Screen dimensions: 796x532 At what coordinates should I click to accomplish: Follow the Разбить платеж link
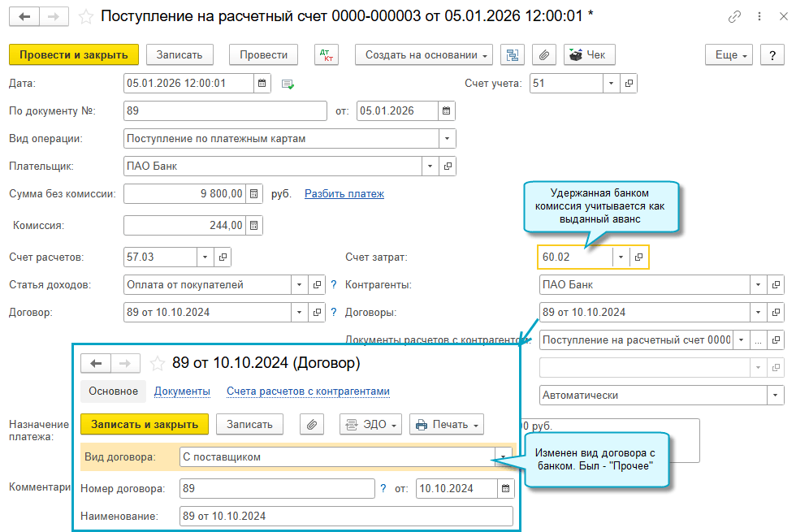pyautogui.click(x=344, y=193)
